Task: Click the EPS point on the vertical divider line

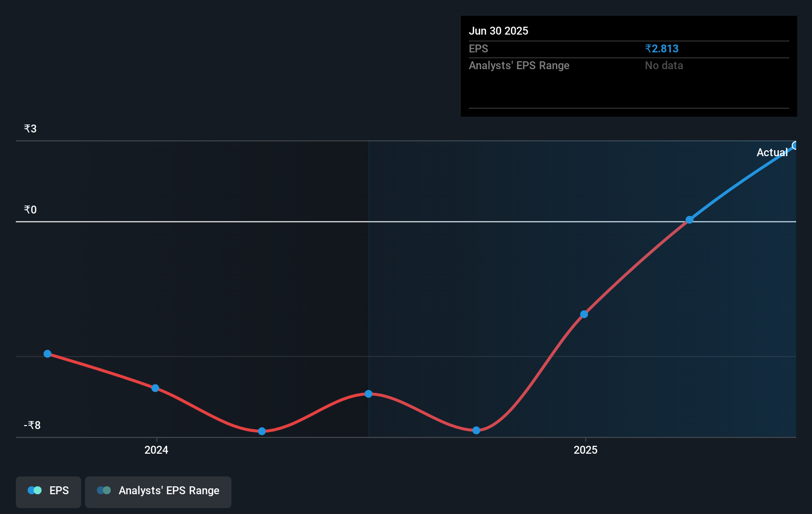Action: point(368,394)
